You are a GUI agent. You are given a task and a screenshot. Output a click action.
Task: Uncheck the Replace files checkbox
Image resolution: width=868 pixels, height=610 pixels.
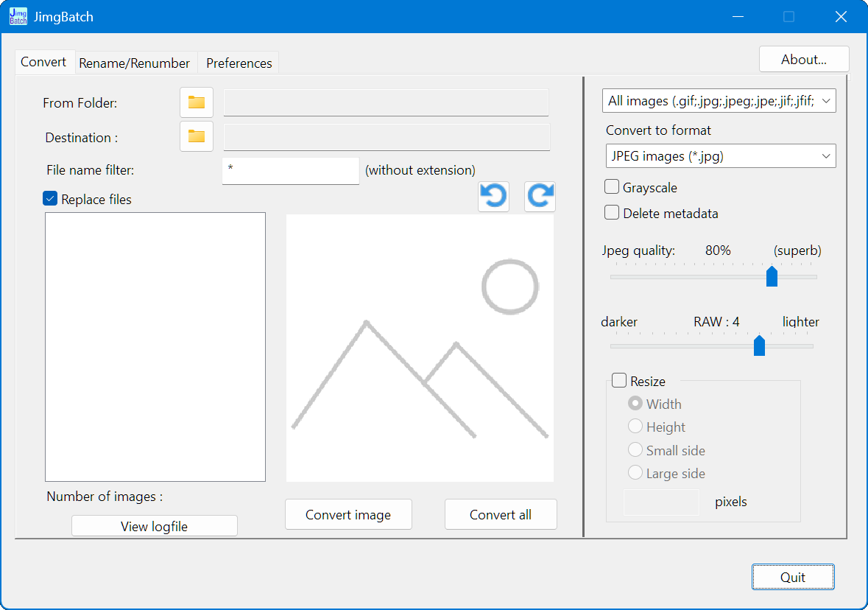pyautogui.click(x=50, y=199)
